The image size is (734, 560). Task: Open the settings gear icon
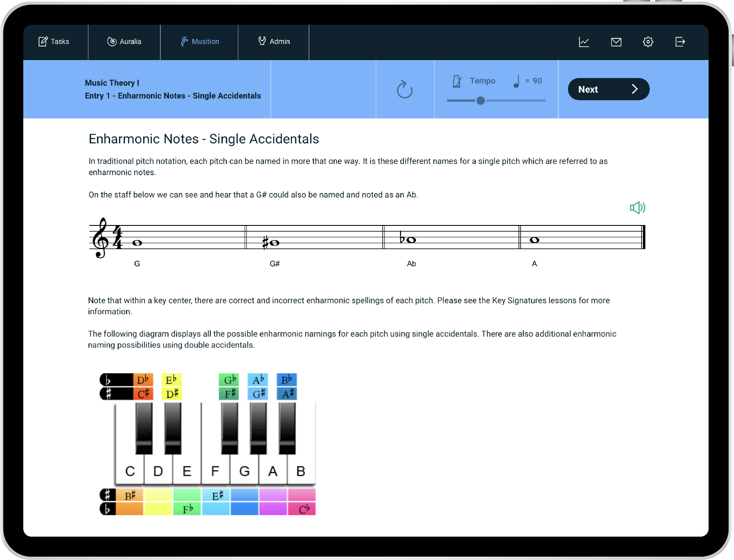(x=648, y=42)
